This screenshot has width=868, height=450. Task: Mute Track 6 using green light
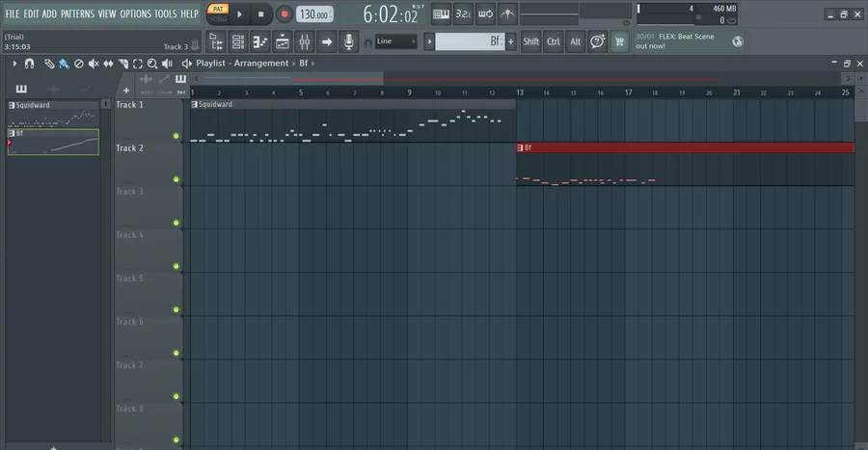tap(176, 354)
